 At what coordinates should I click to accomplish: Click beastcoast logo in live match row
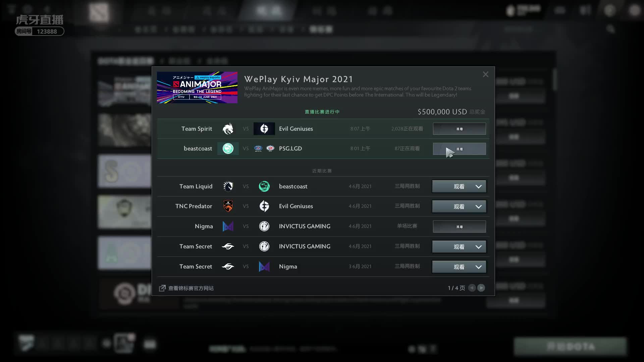tap(228, 148)
